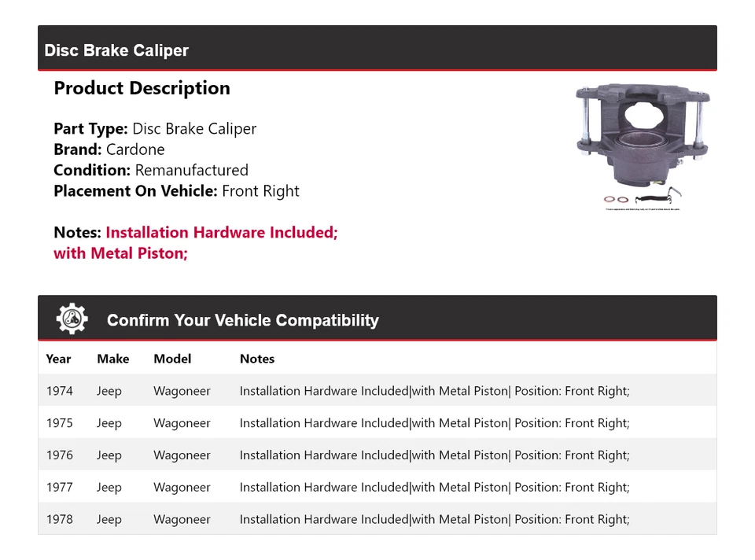The width and height of the screenshot is (755, 560).
Task: Select the notes text in the 1978 row
Action: point(434,520)
